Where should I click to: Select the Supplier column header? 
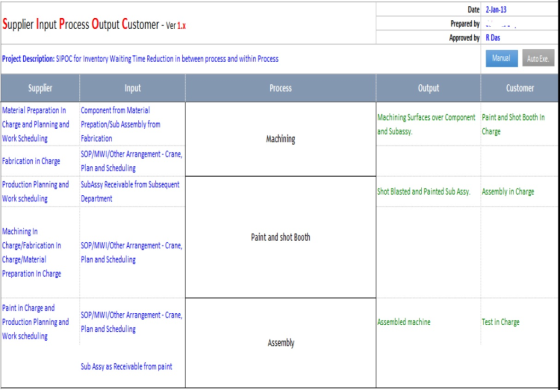click(40, 88)
